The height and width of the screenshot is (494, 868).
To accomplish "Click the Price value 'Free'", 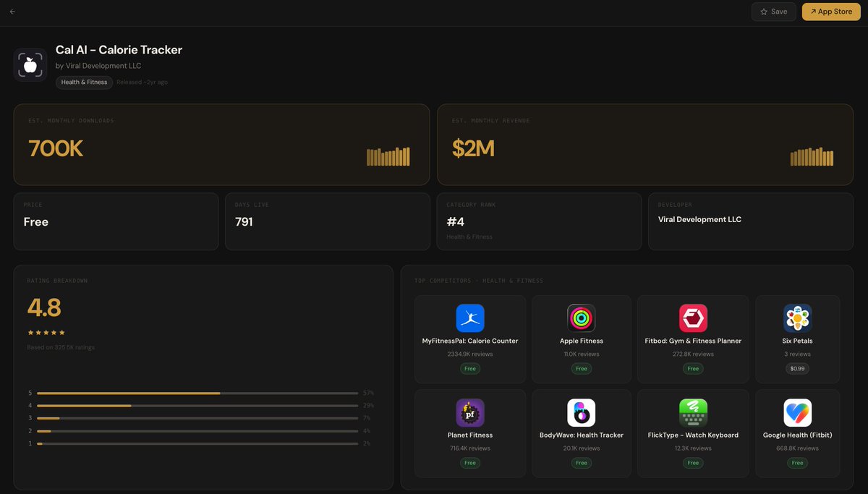I will [36, 222].
